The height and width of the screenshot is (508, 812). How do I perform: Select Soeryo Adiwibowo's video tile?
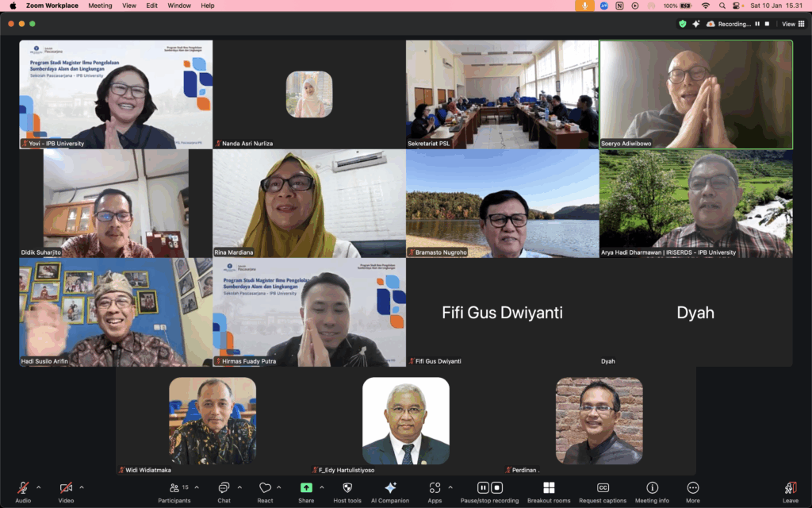pos(695,94)
